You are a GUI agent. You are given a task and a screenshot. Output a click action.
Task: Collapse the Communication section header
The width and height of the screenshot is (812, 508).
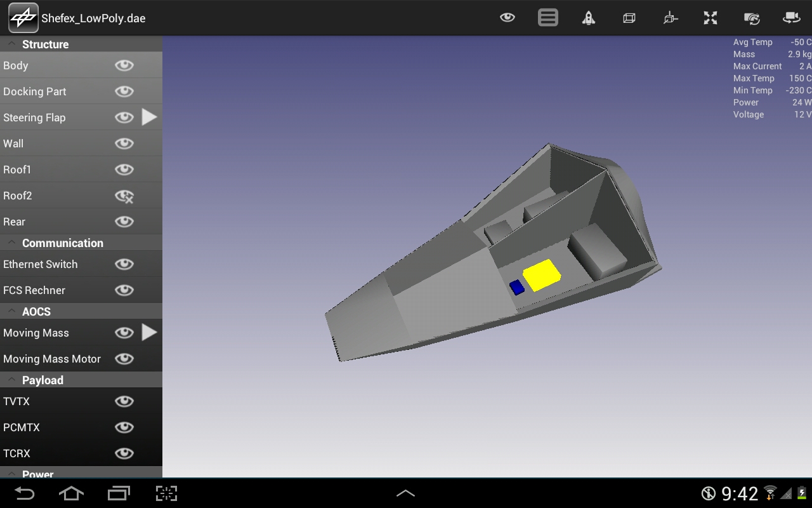(x=13, y=243)
